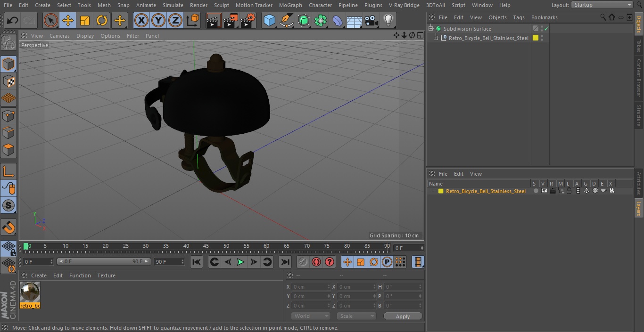Screen dimensions: 644x332
Task: Switch to Edges mode
Action: [8, 133]
